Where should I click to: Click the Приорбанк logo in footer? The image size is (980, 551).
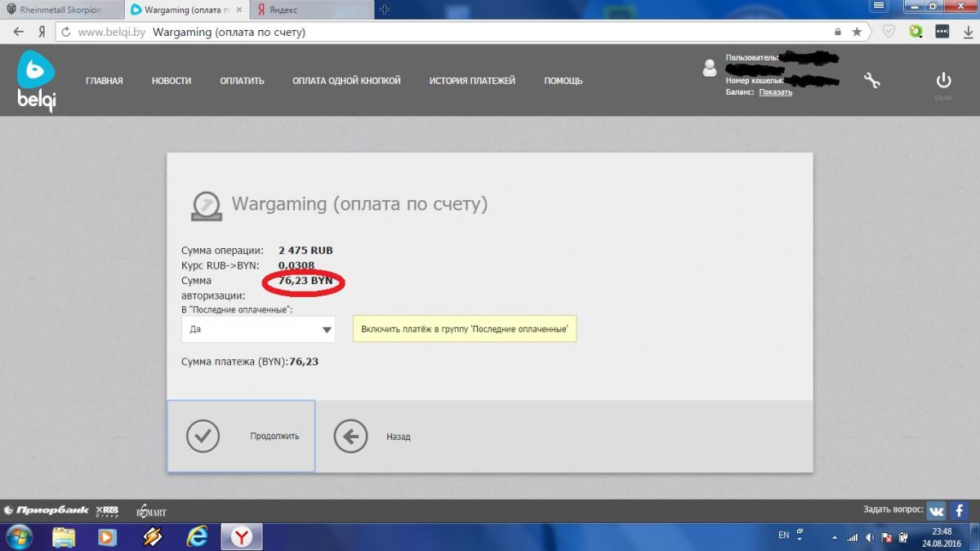[47, 510]
